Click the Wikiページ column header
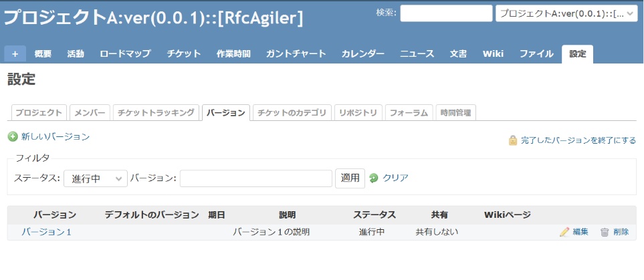The width and height of the screenshot is (644, 280). click(x=508, y=215)
